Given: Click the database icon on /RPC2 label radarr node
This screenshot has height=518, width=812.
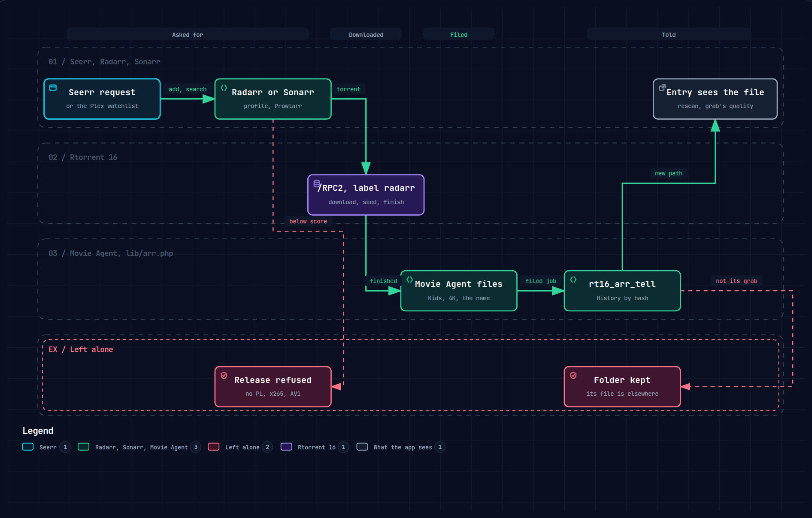Looking at the screenshot, I should pos(317,184).
